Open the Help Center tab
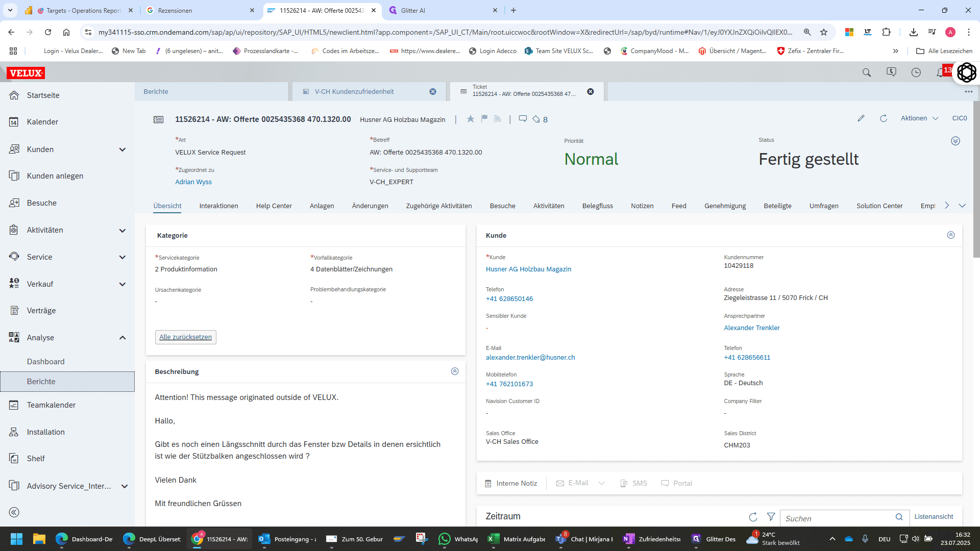 pos(274,206)
